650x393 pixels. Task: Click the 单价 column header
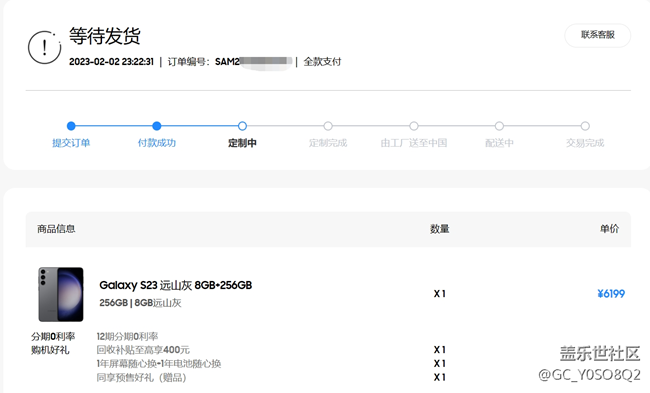pyautogui.click(x=609, y=229)
